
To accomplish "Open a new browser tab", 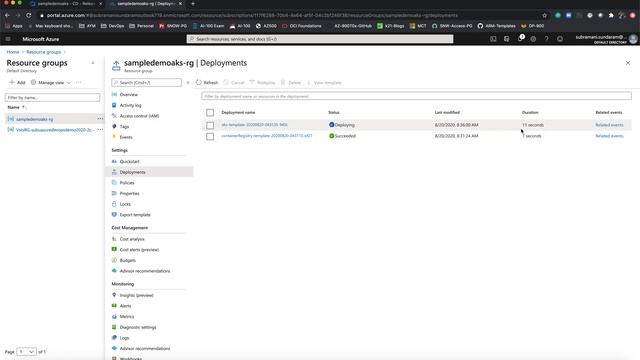I will [x=193, y=4].
